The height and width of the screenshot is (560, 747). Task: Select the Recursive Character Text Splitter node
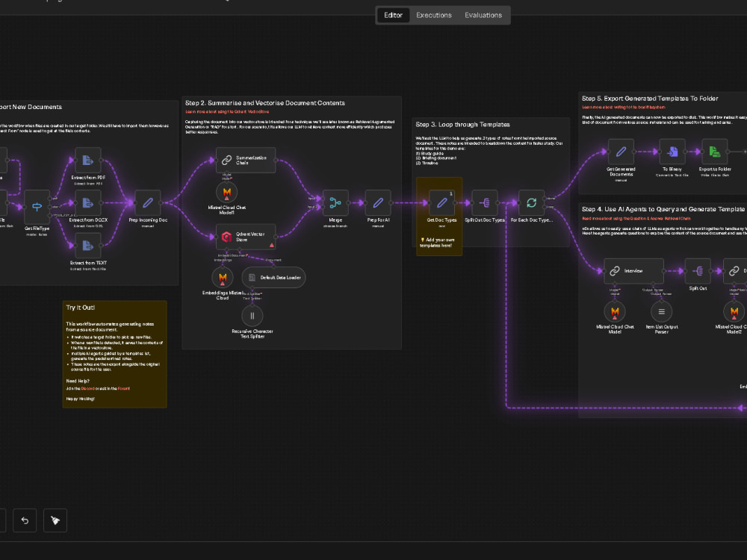point(252,316)
